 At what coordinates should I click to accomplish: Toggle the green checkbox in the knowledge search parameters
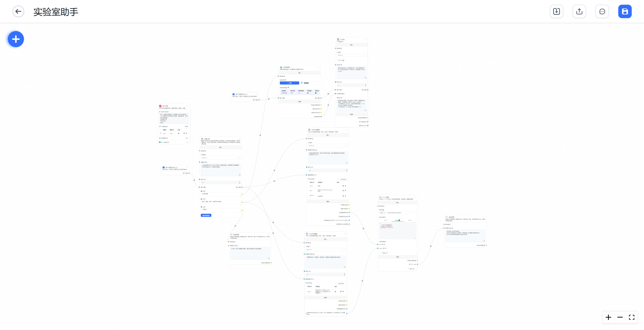[x=315, y=93]
